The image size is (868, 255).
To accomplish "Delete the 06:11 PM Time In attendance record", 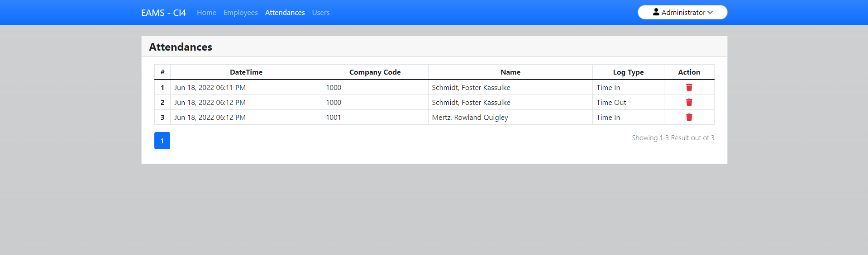I will (x=689, y=87).
